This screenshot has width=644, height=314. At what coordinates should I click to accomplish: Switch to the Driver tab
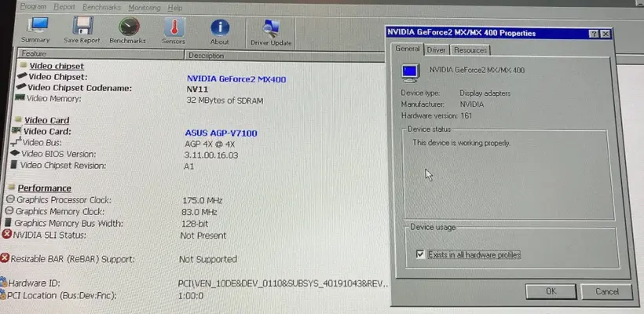[437, 49]
